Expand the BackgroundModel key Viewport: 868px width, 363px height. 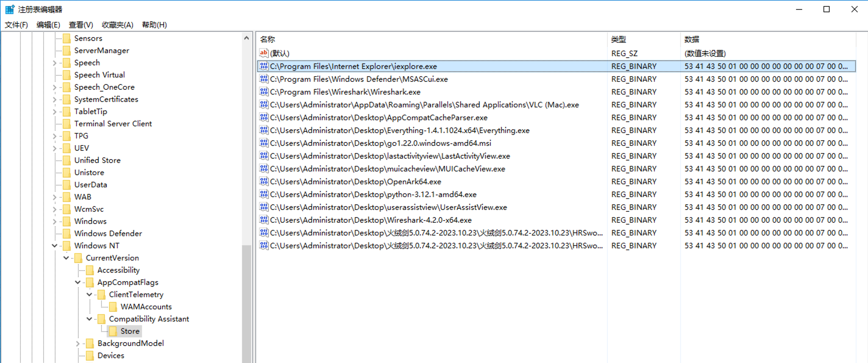78,343
